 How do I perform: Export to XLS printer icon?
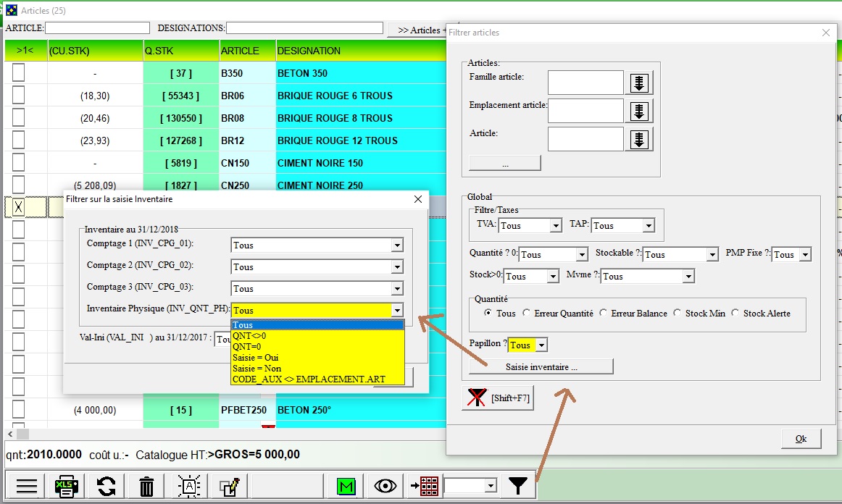coord(67,487)
